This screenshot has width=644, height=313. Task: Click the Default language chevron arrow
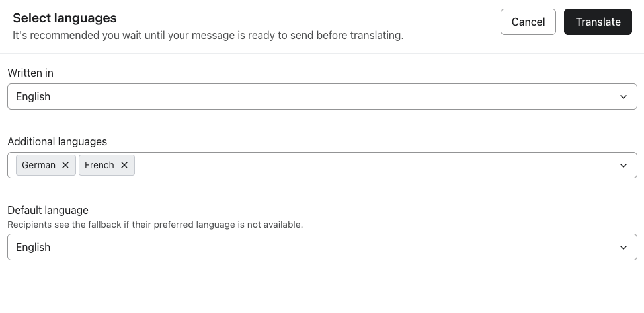tap(623, 248)
